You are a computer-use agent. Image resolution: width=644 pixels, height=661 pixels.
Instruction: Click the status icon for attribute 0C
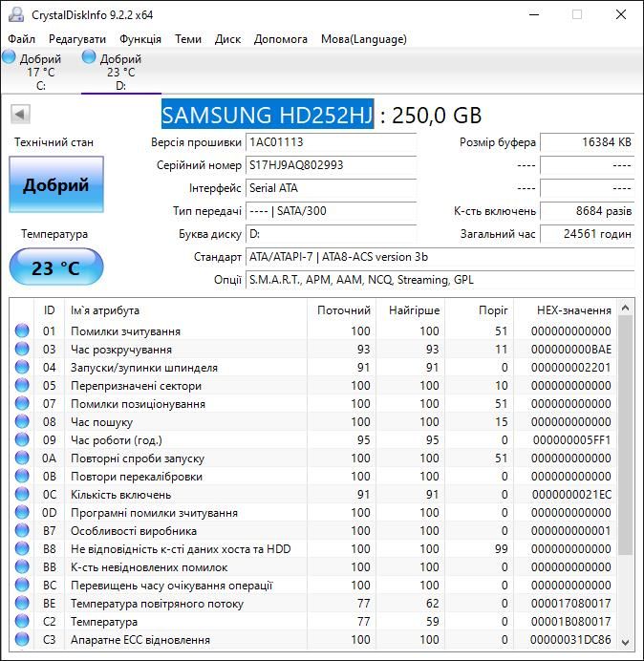[22, 494]
